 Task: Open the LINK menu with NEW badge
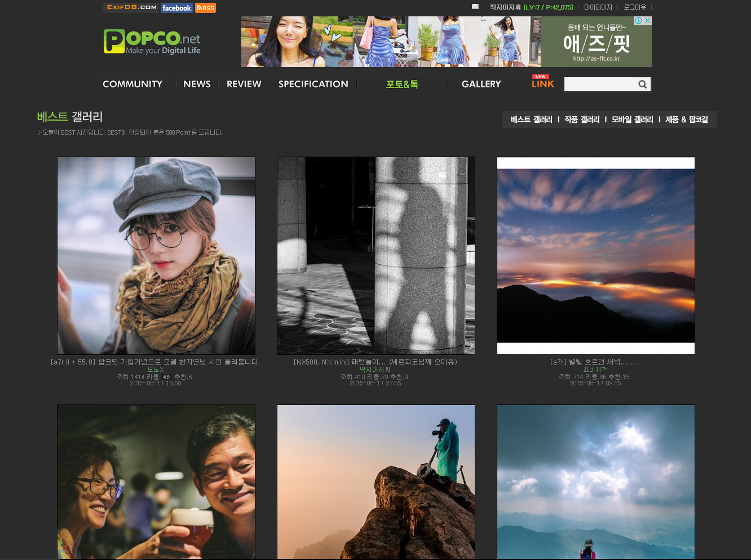coord(542,83)
